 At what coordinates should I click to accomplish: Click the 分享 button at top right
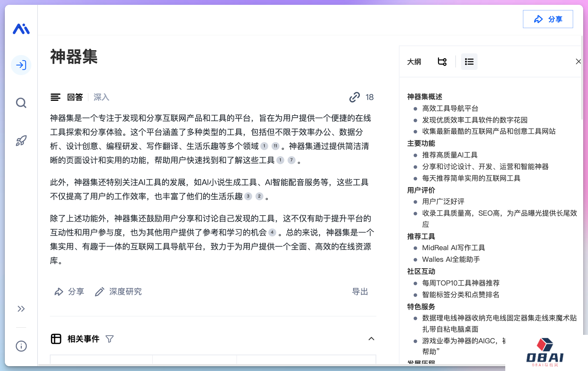[548, 19]
